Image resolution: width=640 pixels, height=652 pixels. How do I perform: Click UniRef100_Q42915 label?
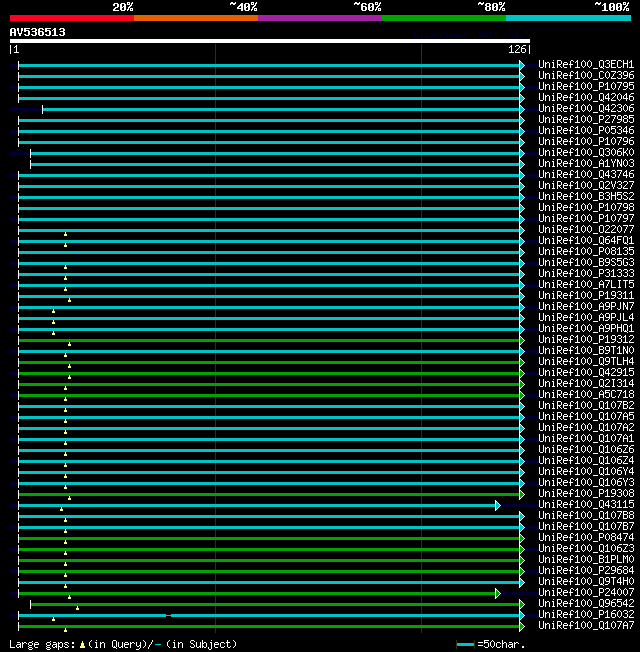coord(586,373)
